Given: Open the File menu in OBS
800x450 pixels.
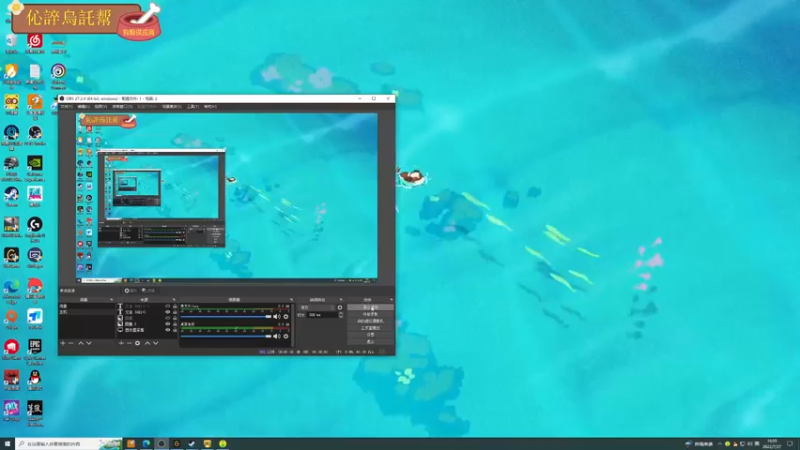Looking at the screenshot, I should tap(66, 107).
